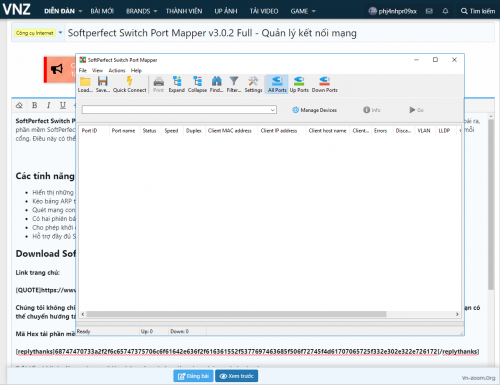Click the VNZ site logo

tap(16, 9)
